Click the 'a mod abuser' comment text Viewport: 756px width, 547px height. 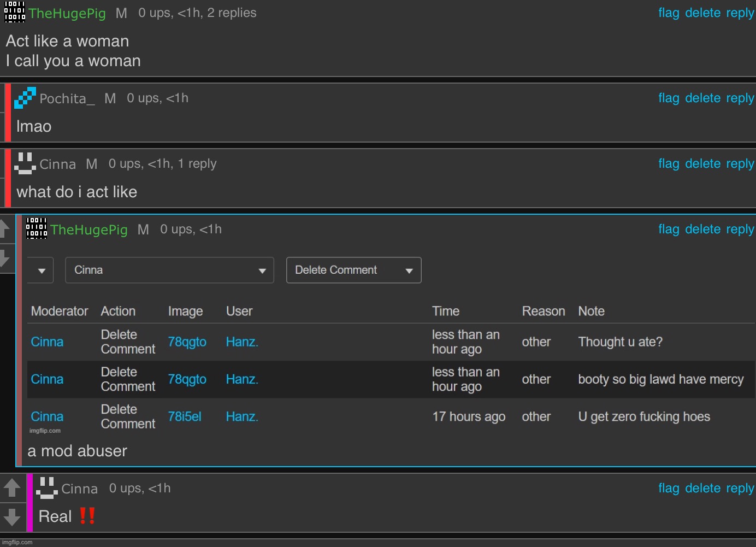tap(77, 451)
